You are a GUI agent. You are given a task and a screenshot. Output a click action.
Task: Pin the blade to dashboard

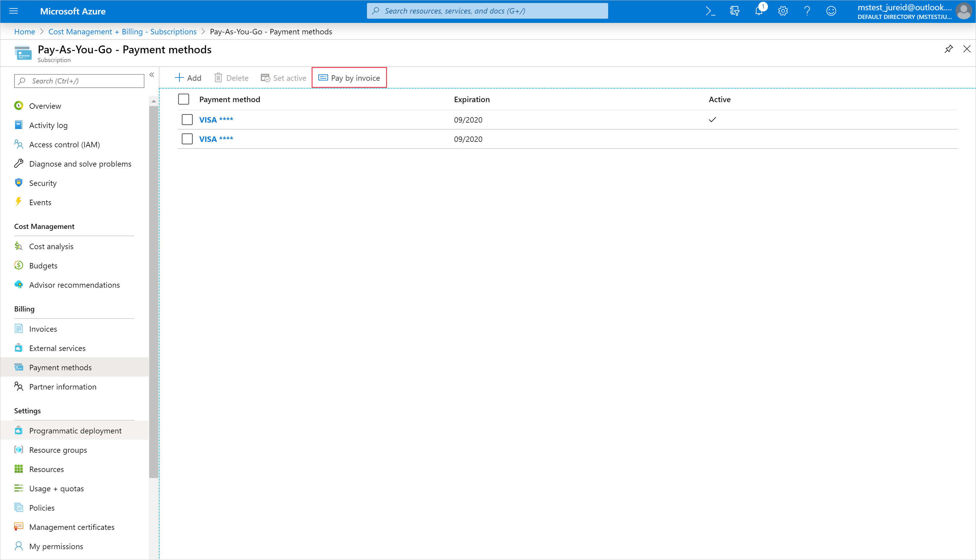949,49
